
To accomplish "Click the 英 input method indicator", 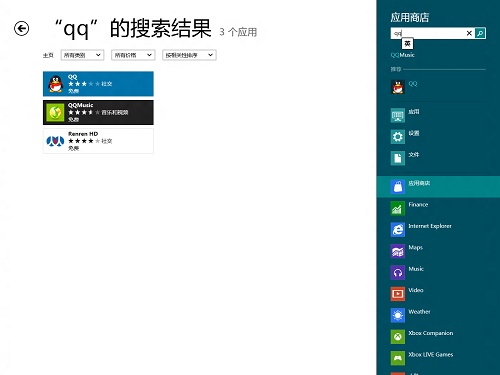I will tap(407, 44).
